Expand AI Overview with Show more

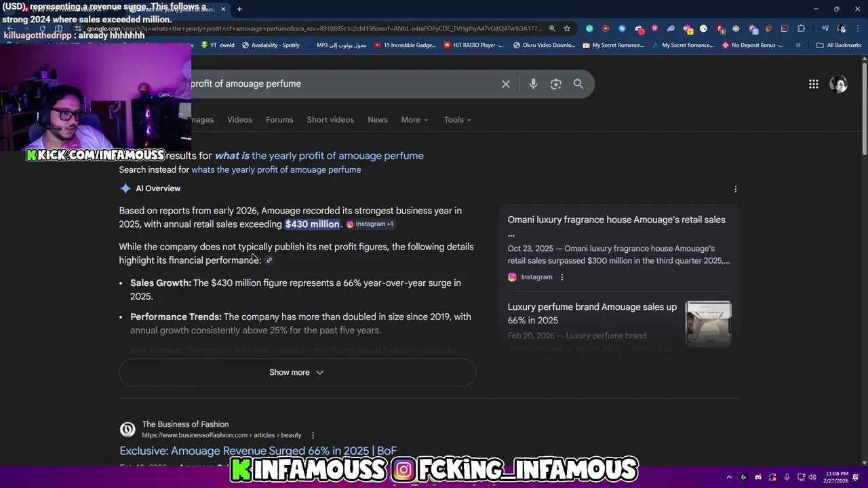[x=297, y=372]
